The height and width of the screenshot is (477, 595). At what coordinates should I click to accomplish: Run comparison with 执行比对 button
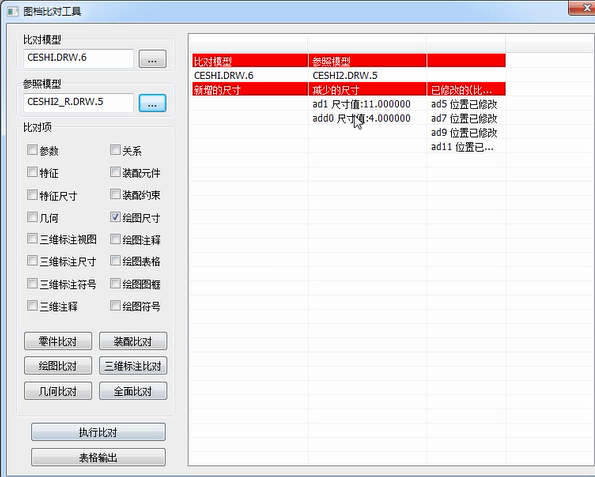pos(98,432)
